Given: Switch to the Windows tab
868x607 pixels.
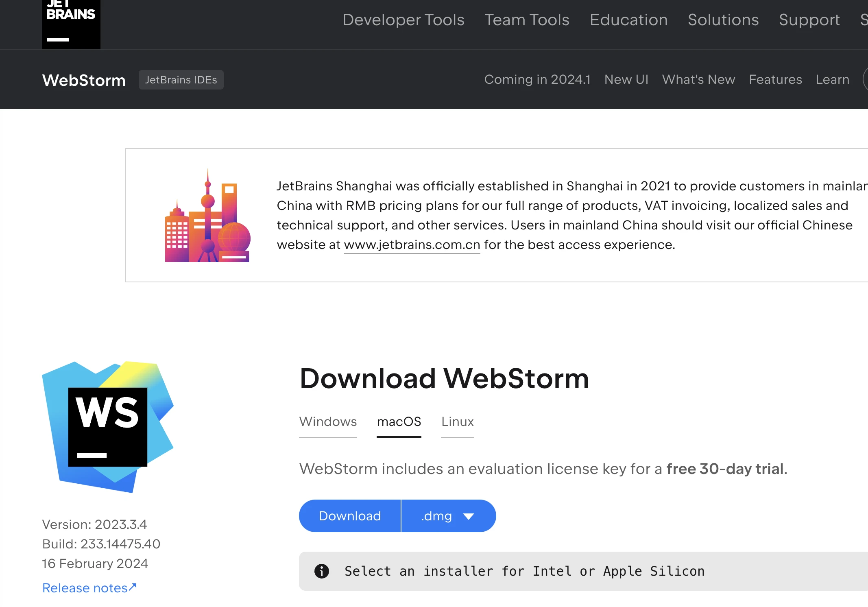Looking at the screenshot, I should (x=328, y=421).
